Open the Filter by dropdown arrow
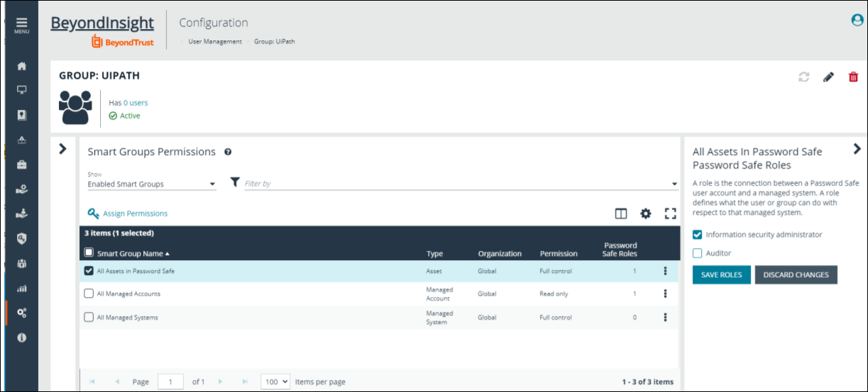Viewport: 868px width, 392px height. coord(674,184)
